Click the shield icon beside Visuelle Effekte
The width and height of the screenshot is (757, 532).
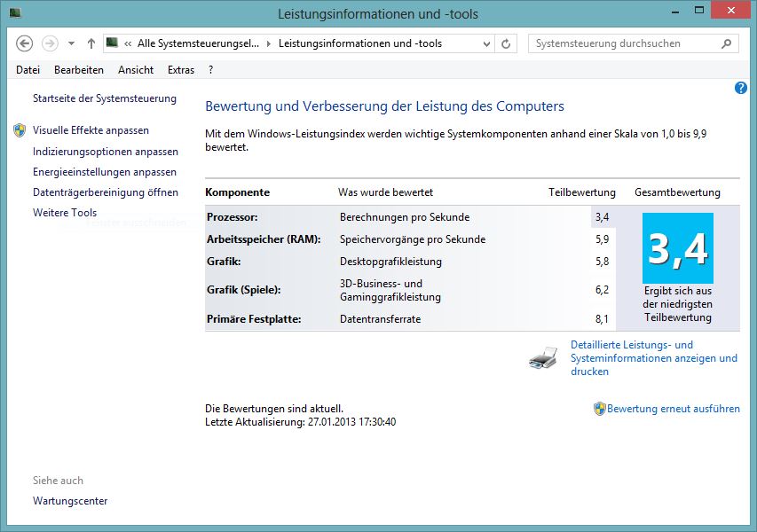click(x=20, y=130)
